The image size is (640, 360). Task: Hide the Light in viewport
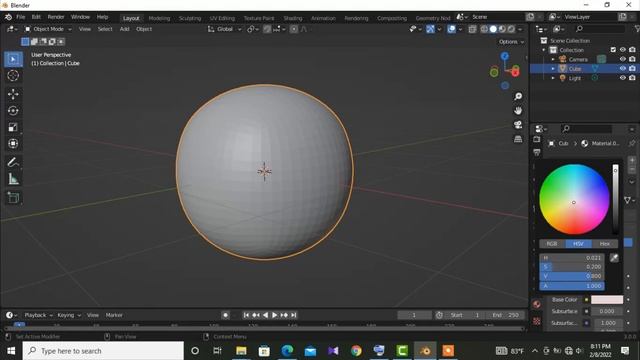(622, 78)
